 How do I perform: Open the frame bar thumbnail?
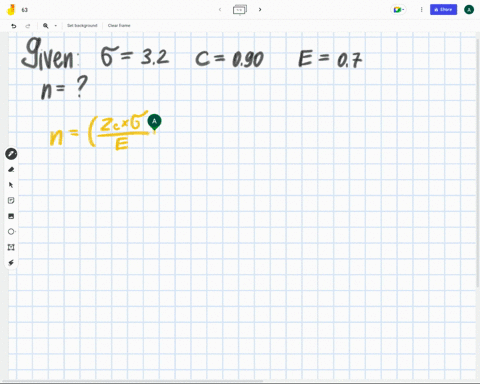point(240,10)
